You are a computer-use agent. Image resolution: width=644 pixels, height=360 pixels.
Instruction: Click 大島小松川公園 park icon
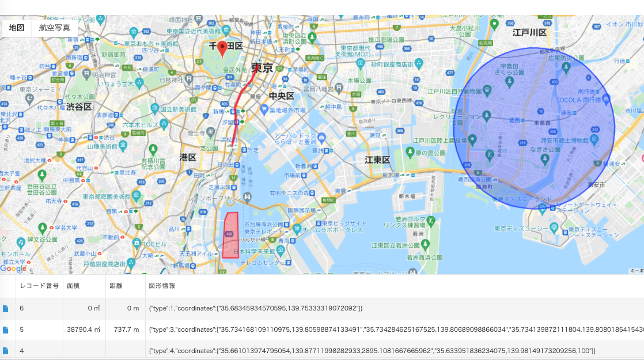[x=494, y=24]
